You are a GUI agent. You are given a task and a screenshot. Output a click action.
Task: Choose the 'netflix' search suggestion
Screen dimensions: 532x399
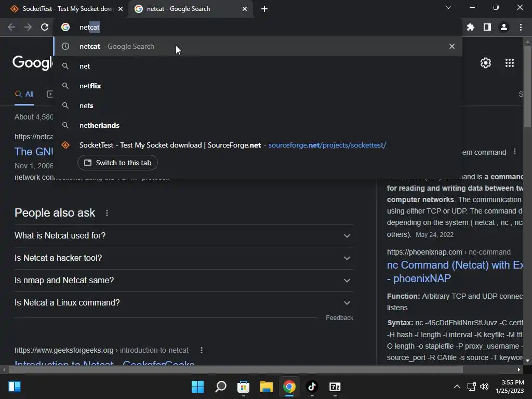tap(258, 86)
